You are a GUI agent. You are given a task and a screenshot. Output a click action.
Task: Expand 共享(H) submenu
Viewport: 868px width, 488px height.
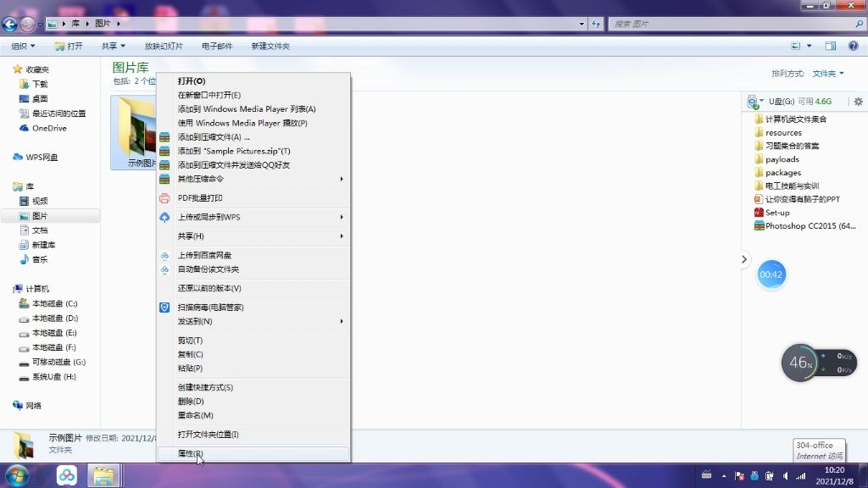tap(253, 236)
